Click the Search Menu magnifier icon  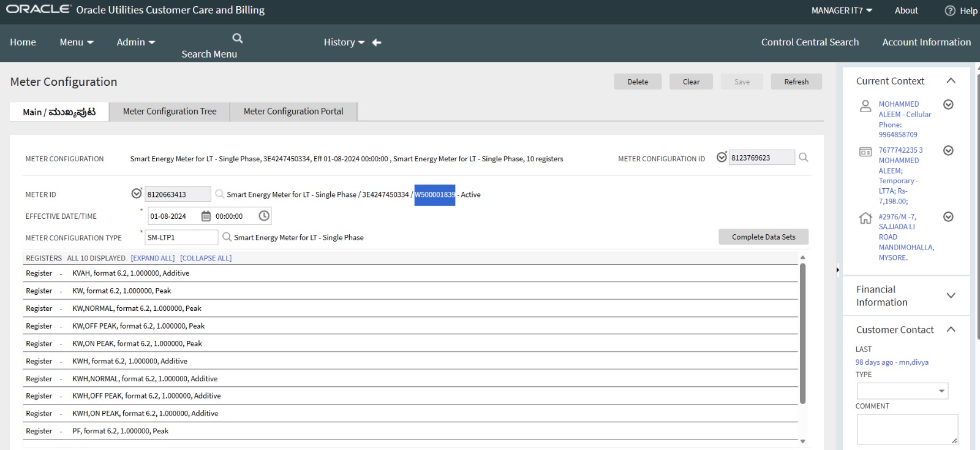pyautogui.click(x=238, y=39)
